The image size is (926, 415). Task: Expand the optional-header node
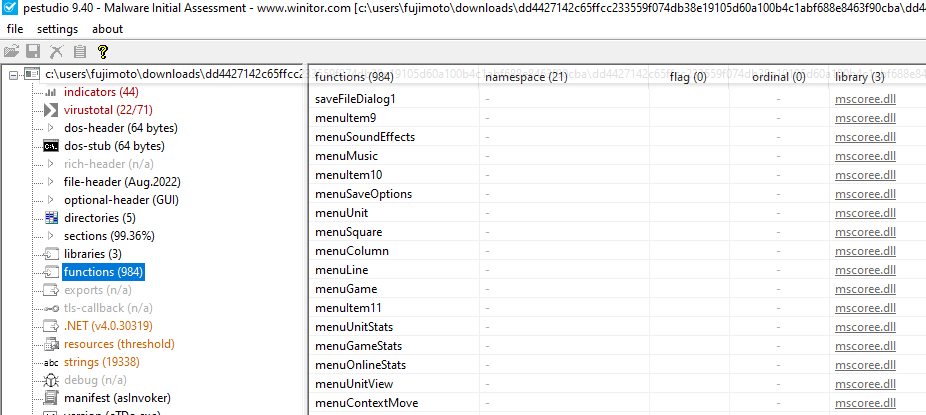51,200
